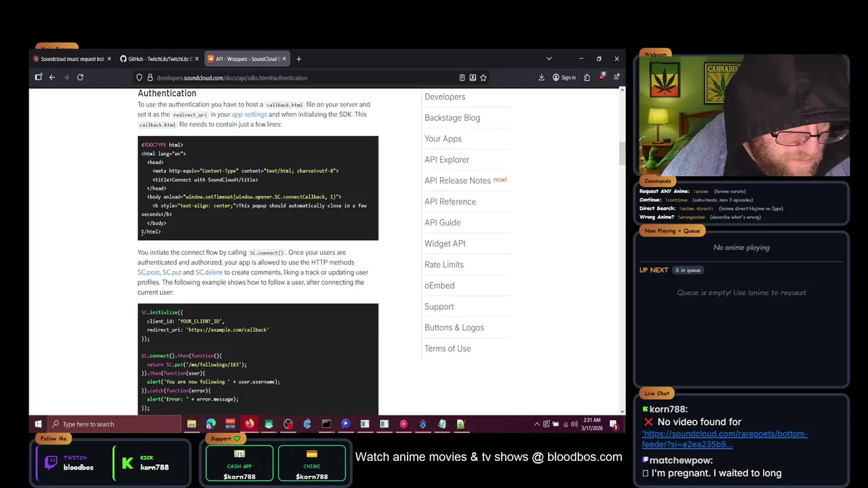
Task: Open a new browser tab with plus
Action: click(x=298, y=59)
